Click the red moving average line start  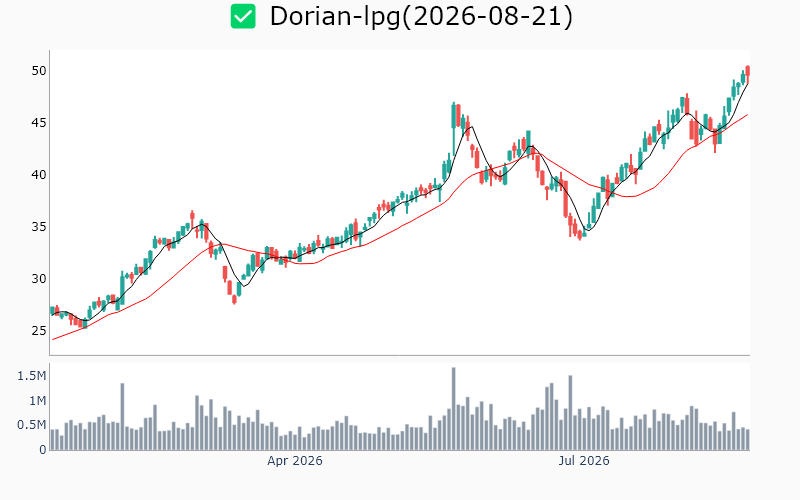pyautogui.click(x=53, y=339)
